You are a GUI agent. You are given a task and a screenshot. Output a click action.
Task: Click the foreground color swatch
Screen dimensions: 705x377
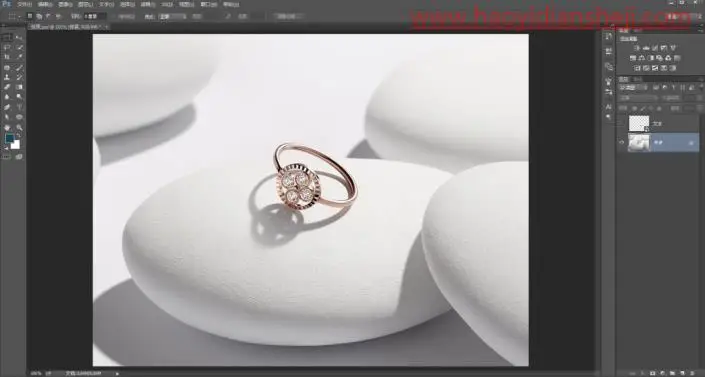coord(9,138)
